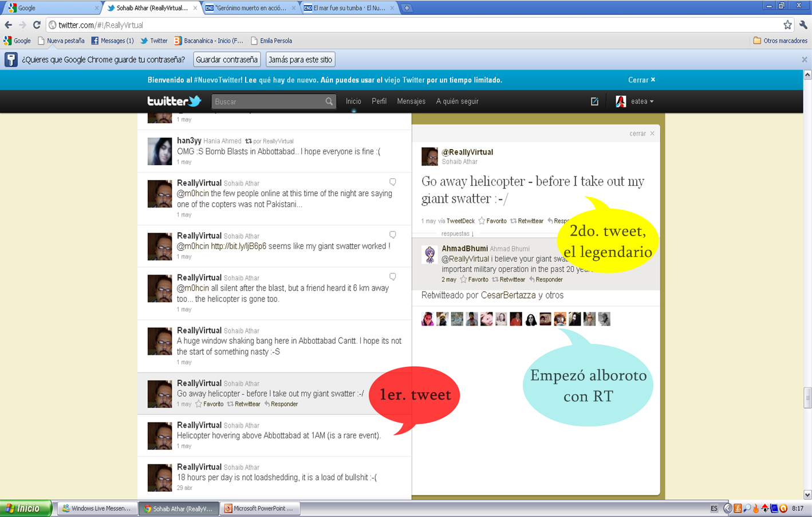
Task: Open the bit.ly link in ReallyVirtual's tweet
Action: click(x=238, y=246)
